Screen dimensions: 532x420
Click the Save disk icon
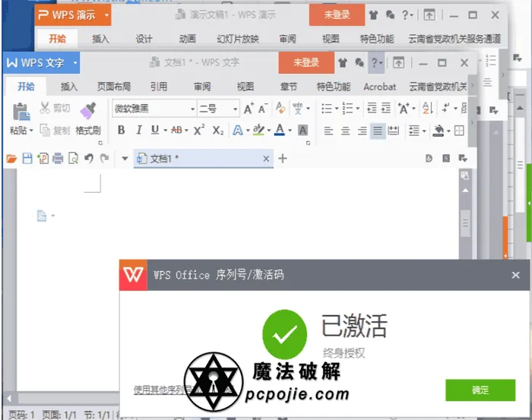coord(27,158)
